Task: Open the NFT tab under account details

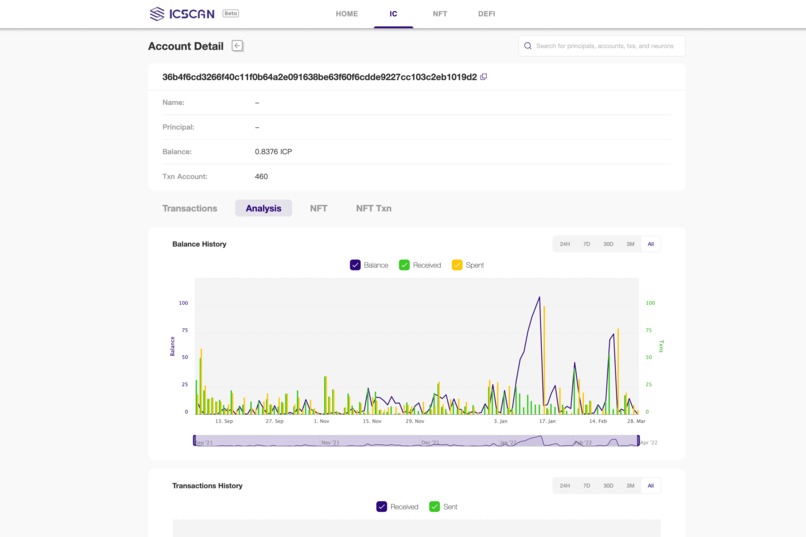Action: (318, 208)
